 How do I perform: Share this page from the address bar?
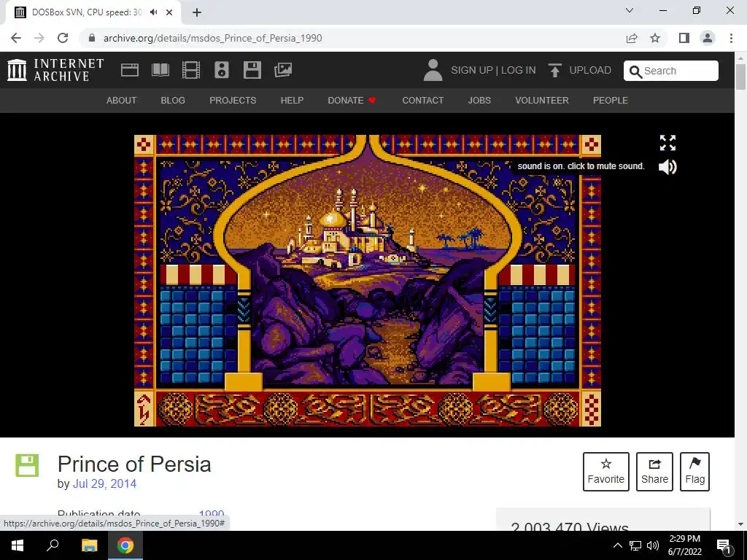pyautogui.click(x=632, y=38)
